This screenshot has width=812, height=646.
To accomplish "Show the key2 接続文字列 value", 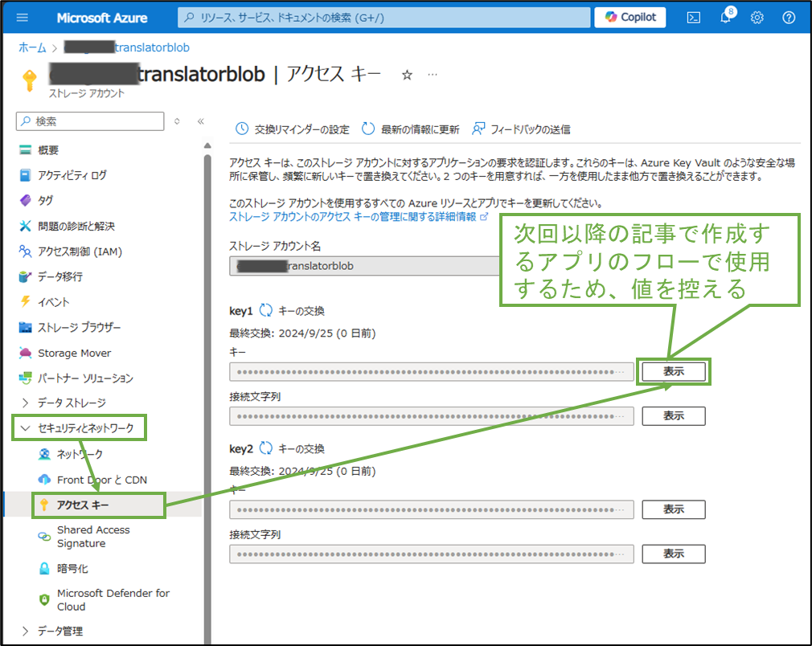I will (673, 554).
